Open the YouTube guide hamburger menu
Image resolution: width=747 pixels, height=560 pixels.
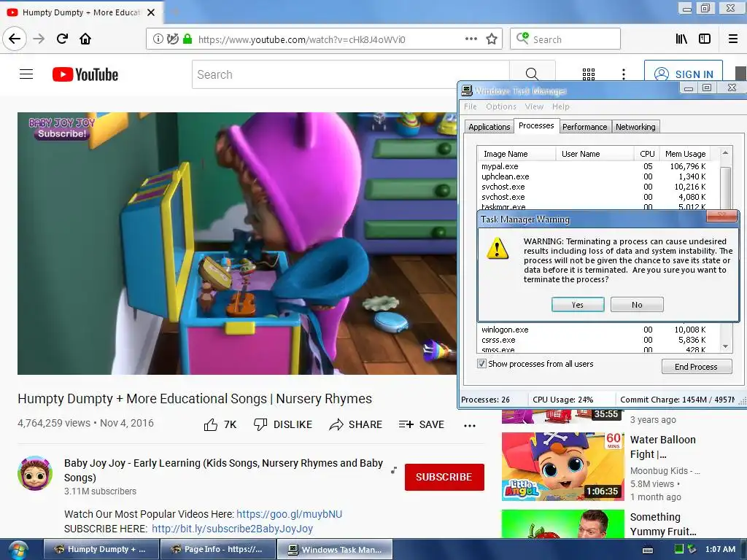pos(26,74)
